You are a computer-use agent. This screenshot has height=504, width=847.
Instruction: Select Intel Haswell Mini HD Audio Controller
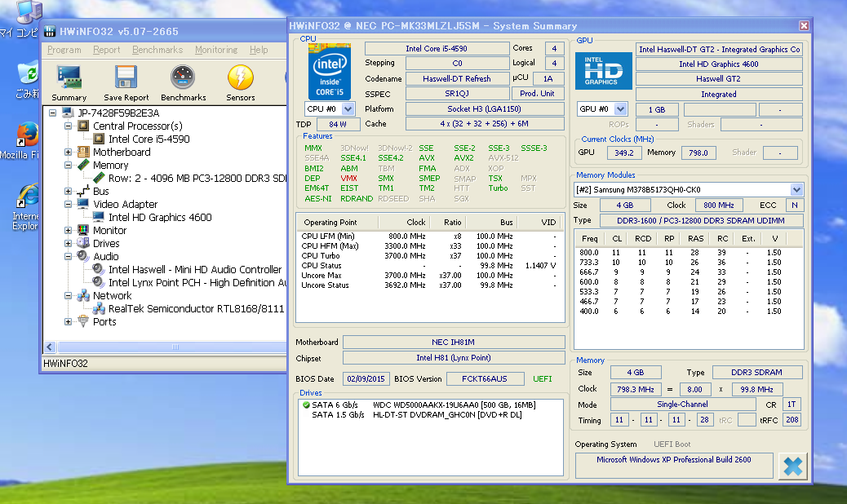coord(195,269)
